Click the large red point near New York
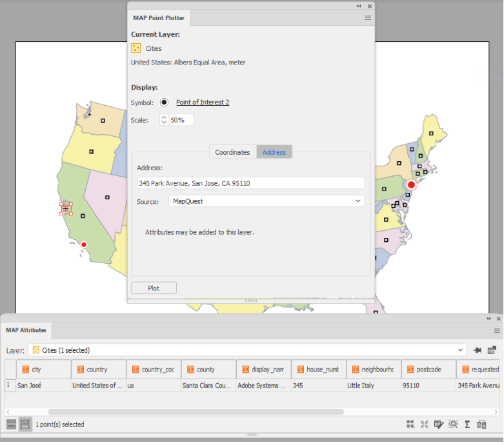 [411, 184]
